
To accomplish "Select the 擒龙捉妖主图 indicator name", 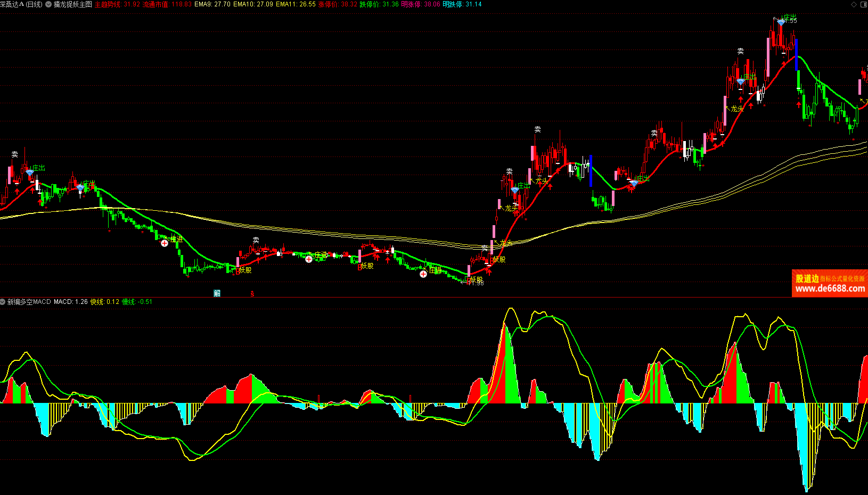I will tap(73, 4).
